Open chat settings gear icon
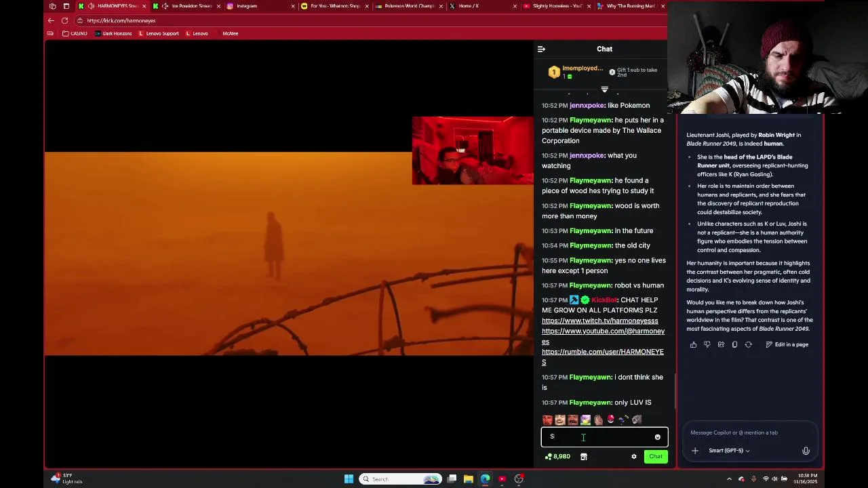 (634, 457)
